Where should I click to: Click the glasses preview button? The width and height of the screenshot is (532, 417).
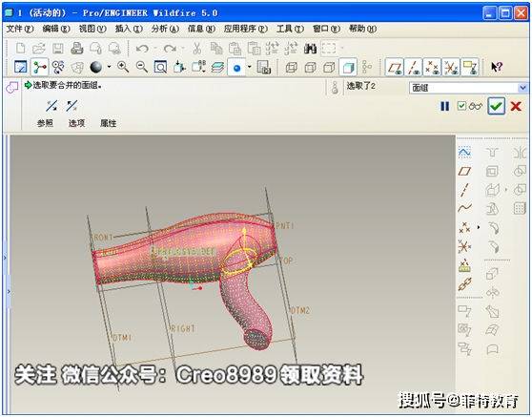pyautogui.click(x=476, y=106)
